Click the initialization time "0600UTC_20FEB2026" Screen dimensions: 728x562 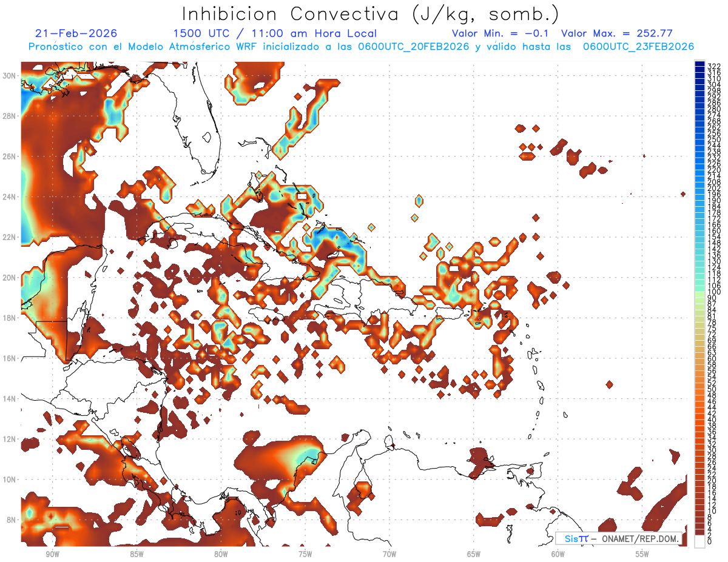[413, 47]
